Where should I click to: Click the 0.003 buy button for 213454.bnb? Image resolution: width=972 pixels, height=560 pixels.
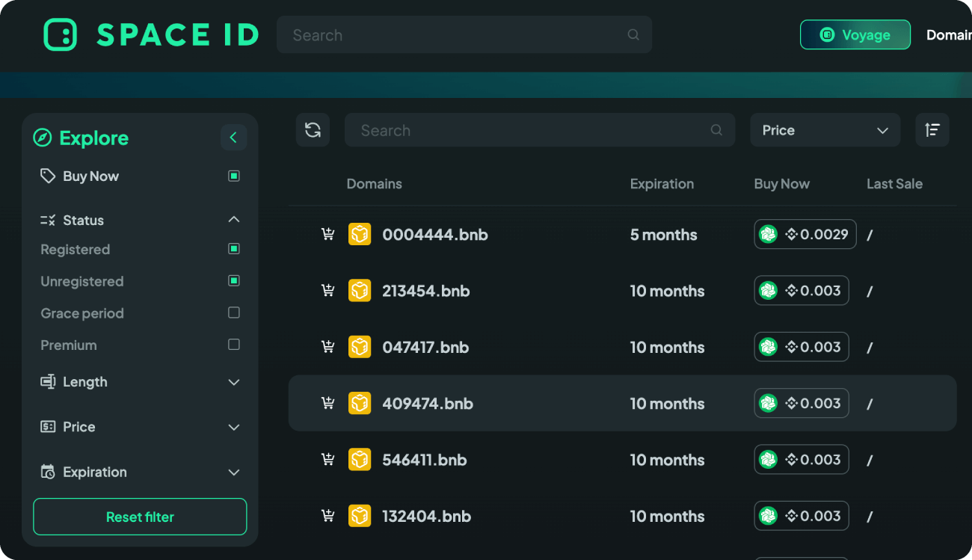pyautogui.click(x=802, y=291)
